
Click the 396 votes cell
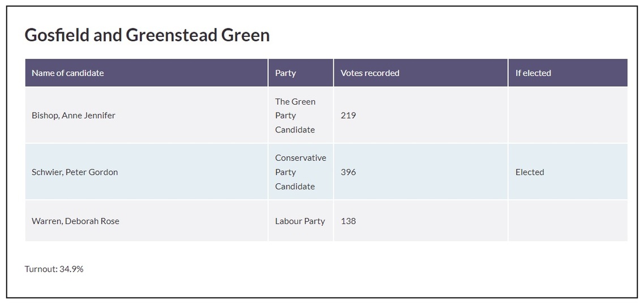[x=348, y=172]
